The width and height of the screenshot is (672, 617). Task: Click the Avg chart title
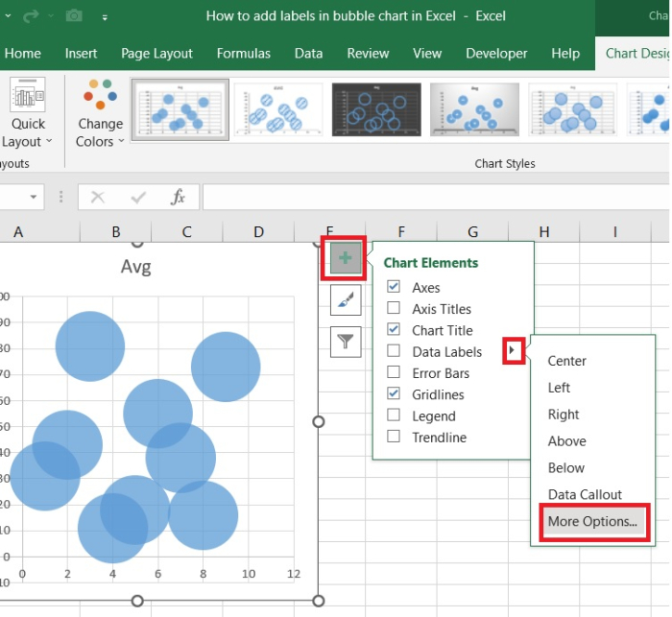(x=136, y=267)
